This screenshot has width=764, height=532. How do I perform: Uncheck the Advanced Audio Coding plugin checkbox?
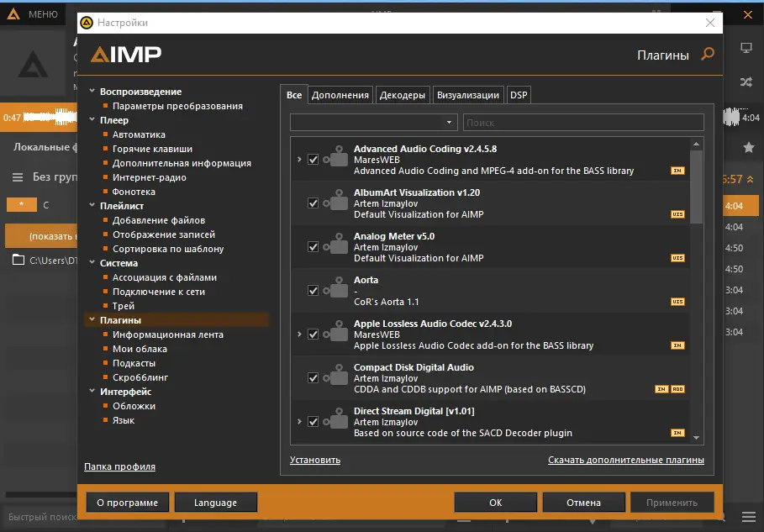point(313,160)
